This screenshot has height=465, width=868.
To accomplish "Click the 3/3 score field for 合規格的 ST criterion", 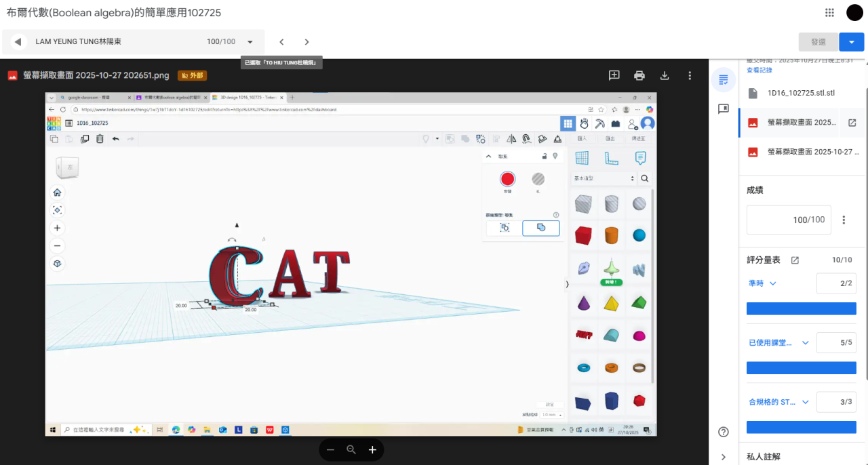I will (x=835, y=402).
